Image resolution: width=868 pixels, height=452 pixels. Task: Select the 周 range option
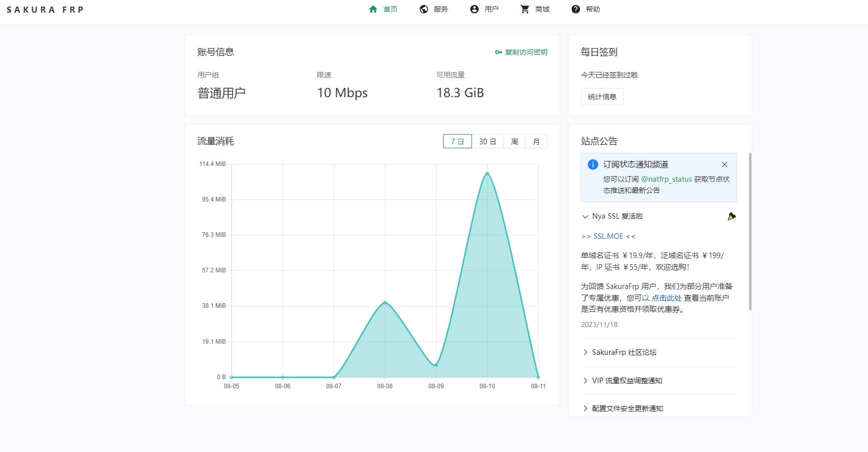click(x=515, y=142)
